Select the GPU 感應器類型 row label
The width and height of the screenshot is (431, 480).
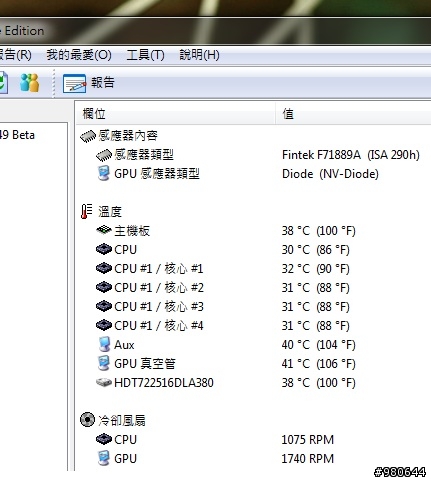157,174
